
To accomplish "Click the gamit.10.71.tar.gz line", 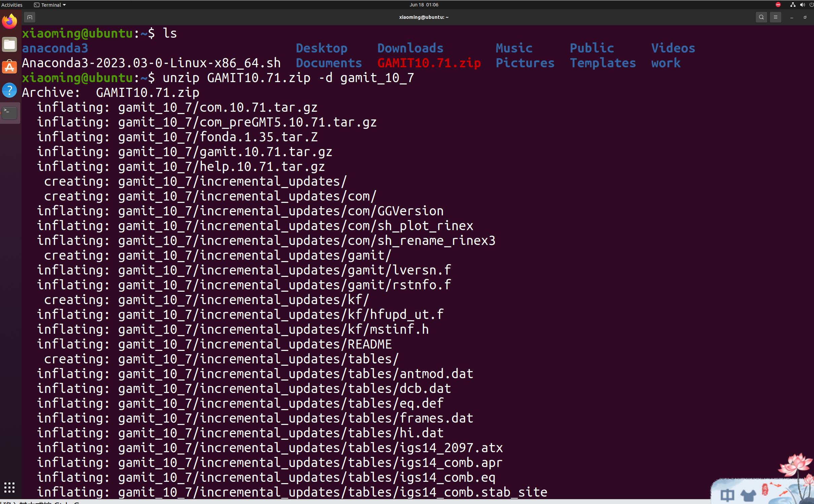I will pyautogui.click(x=184, y=152).
